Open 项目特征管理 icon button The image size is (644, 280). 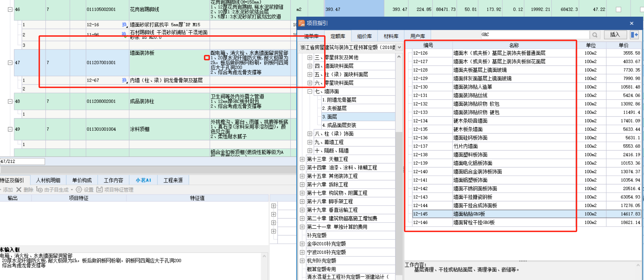click(99, 190)
